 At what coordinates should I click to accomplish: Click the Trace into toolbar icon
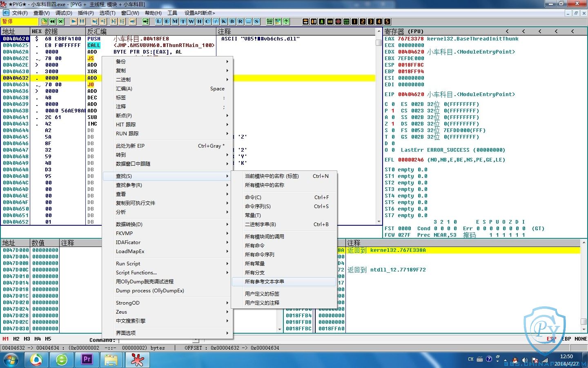tap(114, 21)
